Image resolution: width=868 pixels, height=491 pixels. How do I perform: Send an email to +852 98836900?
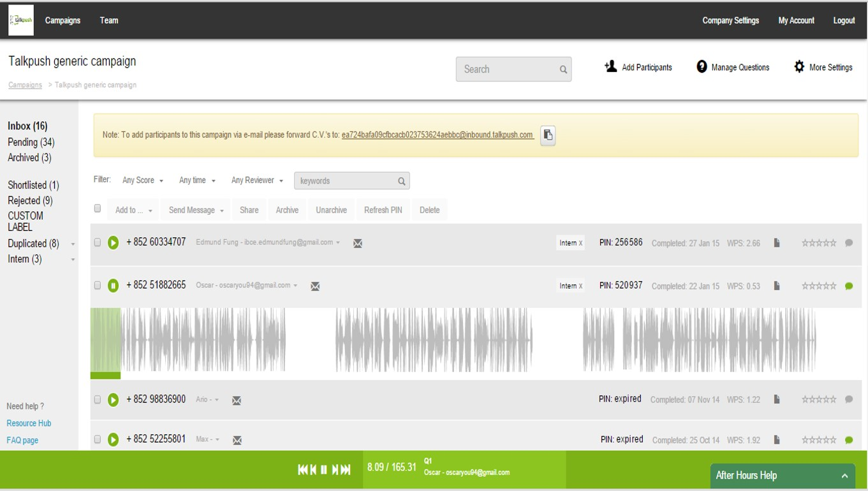237,400
